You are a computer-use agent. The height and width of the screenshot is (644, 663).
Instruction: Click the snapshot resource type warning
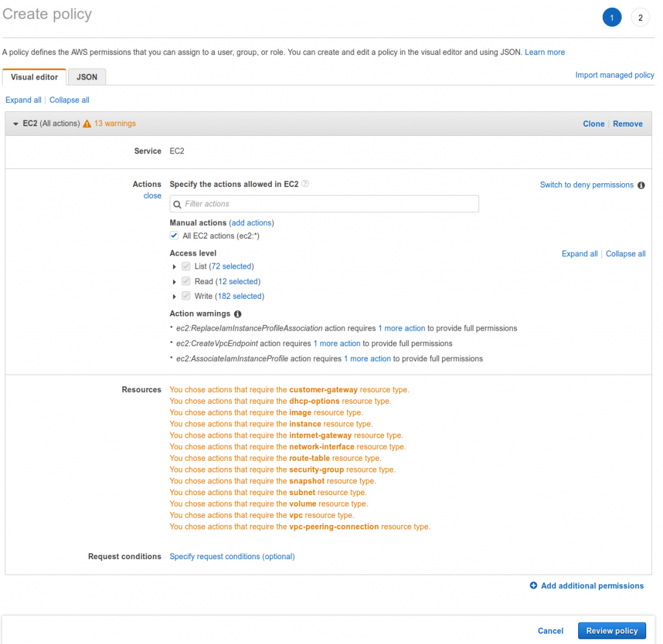273,481
